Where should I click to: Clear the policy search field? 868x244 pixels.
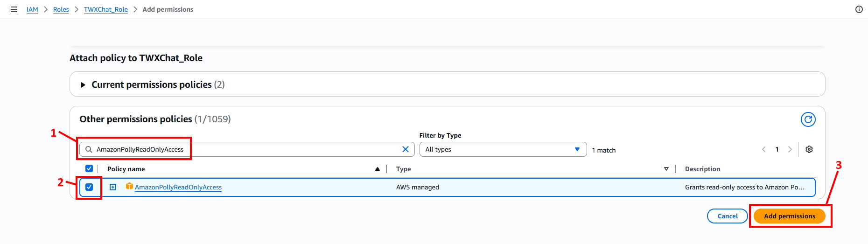click(405, 149)
